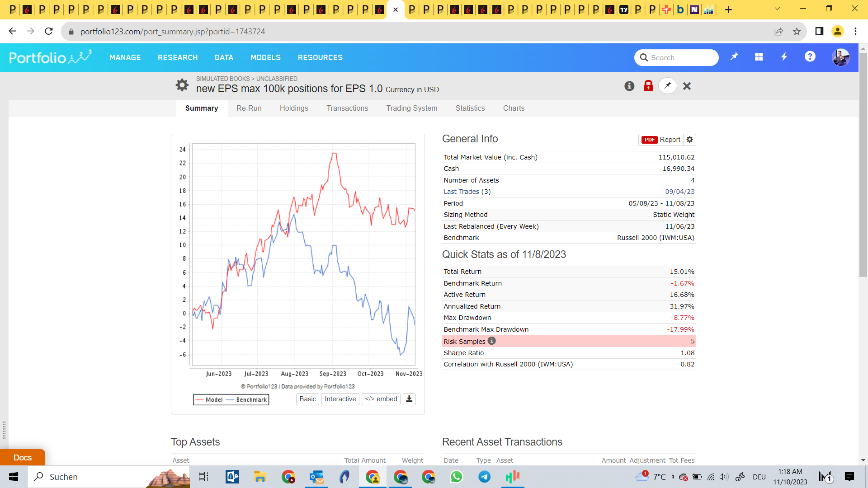
Task: Pin this portfolio with circled pin icon
Action: click(668, 86)
